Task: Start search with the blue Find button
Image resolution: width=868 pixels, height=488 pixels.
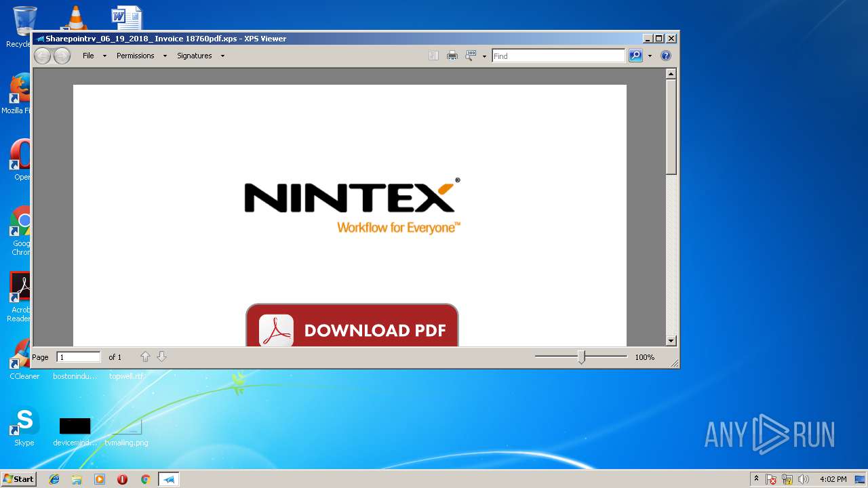Action: click(x=635, y=56)
